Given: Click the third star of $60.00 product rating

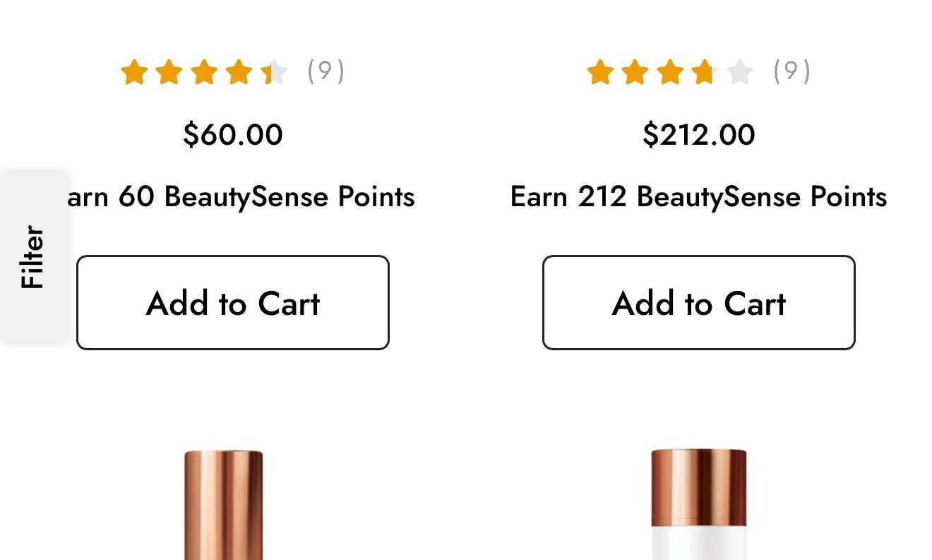Looking at the screenshot, I should tap(204, 72).
